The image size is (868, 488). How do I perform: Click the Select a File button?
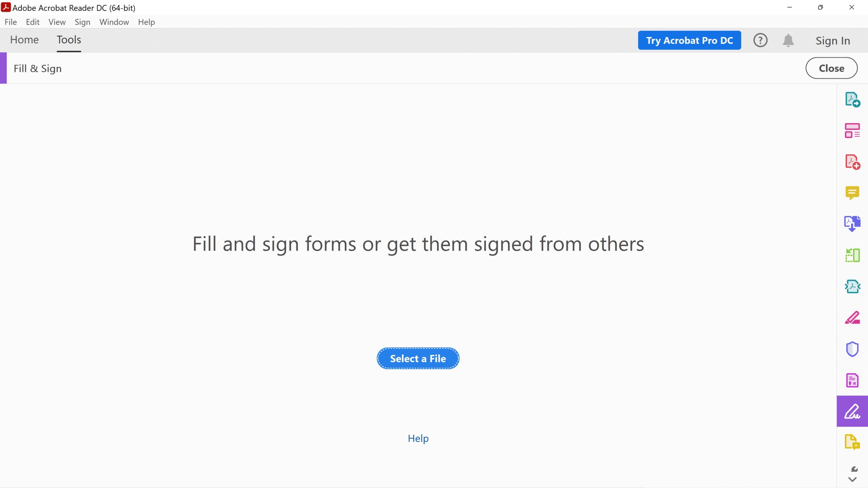[418, 358]
